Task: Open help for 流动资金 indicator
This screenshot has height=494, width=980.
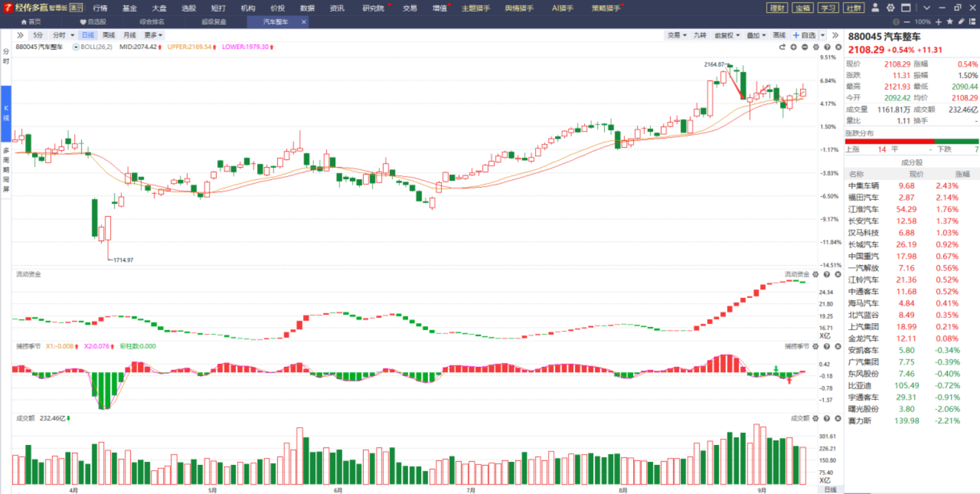Action: pos(826,274)
